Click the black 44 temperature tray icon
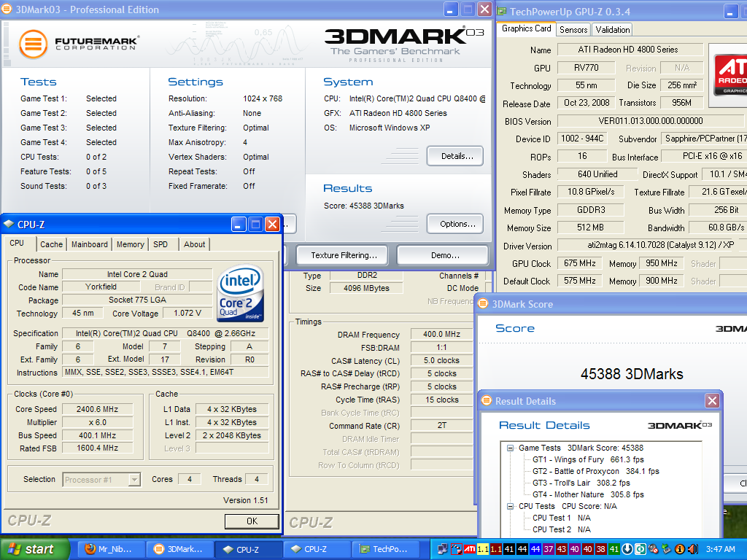 [522, 549]
